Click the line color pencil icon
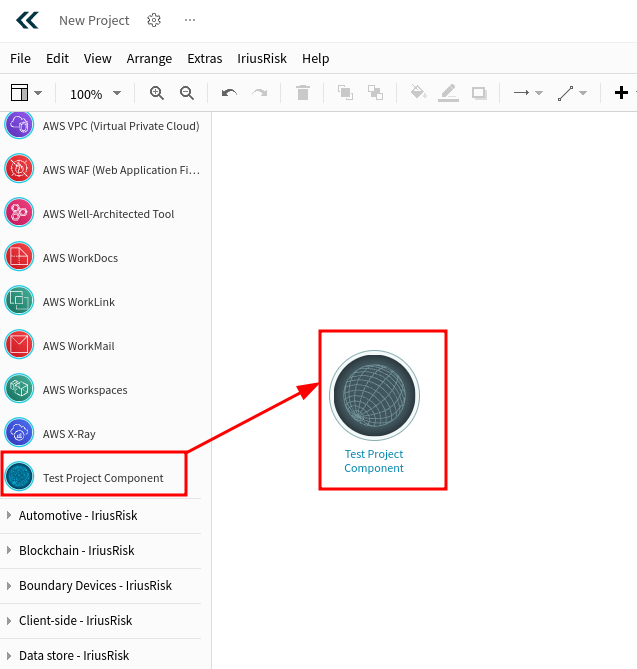 448,93
